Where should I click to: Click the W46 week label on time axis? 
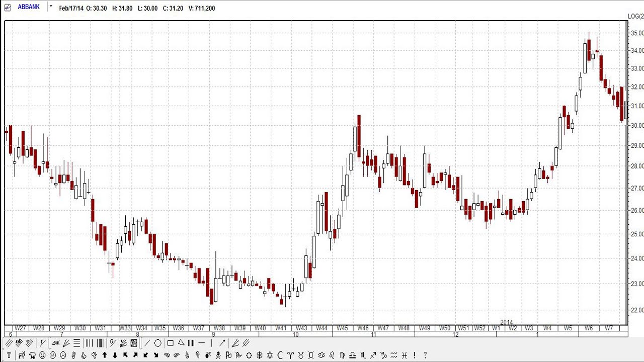(363, 328)
